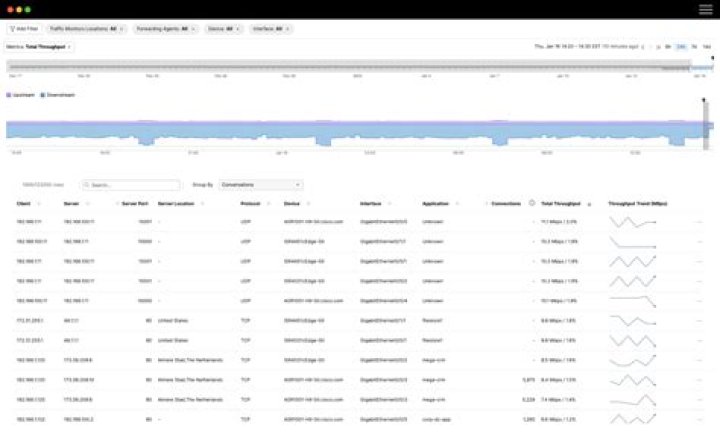Toggle the Upstream legend entry
The width and height of the screenshot is (720, 437).
click(21, 95)
